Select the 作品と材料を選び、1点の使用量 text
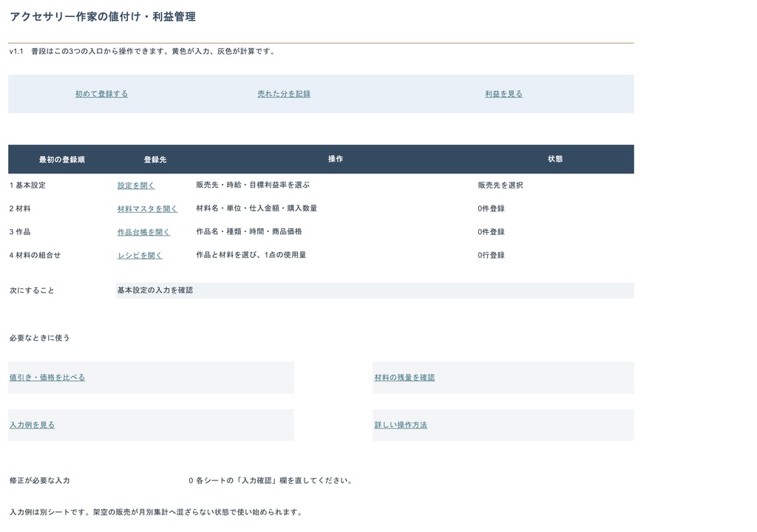 click(251, 254)
